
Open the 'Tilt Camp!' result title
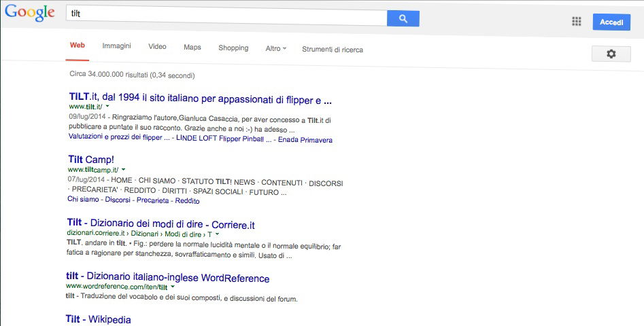pos(91,159)
